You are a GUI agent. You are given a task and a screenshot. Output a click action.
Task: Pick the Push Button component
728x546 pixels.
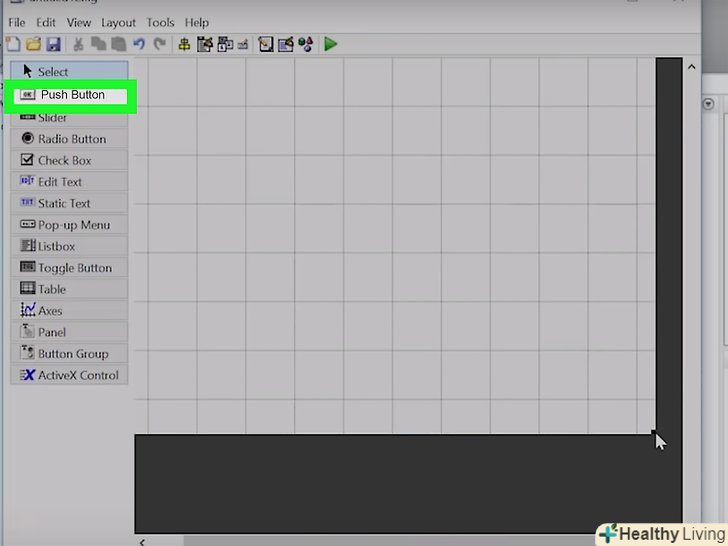pyautogui.click(x=70, y=95)
